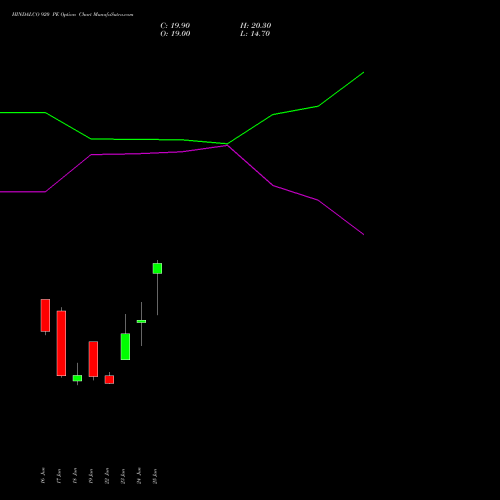Click the 19 Jan date label
This screenshot has width=500, height=500.
click(91, 476)
